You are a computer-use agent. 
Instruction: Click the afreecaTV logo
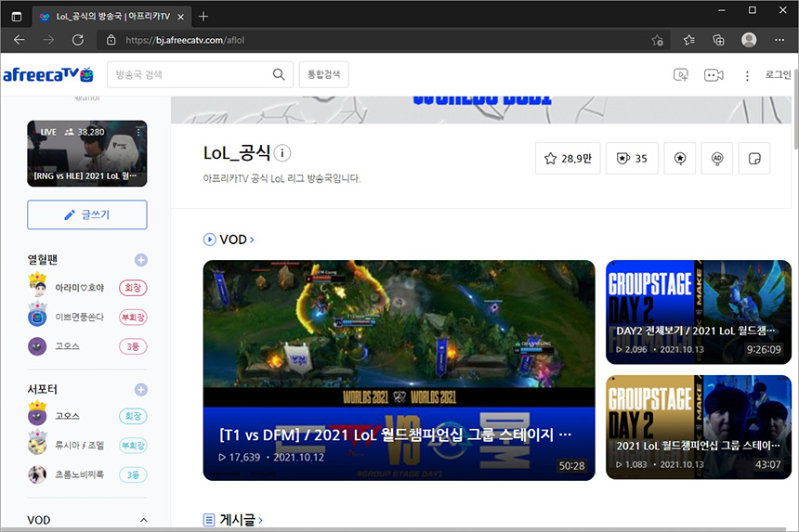tap(48, 75)
